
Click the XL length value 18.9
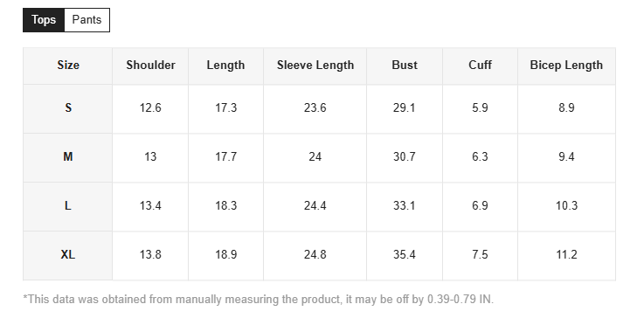226,255
